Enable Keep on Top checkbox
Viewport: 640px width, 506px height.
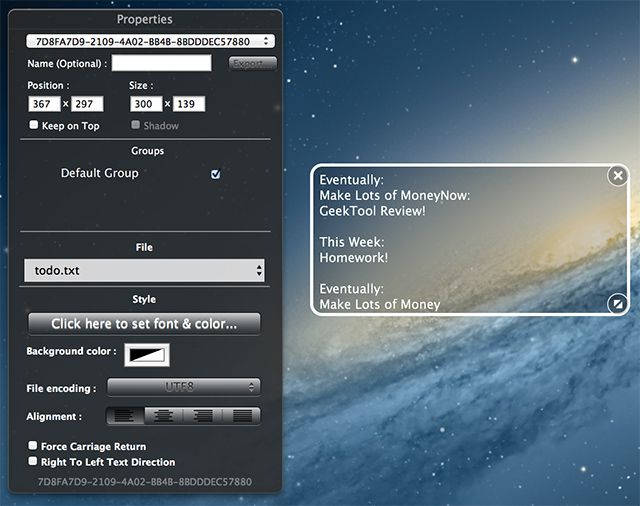33,124
